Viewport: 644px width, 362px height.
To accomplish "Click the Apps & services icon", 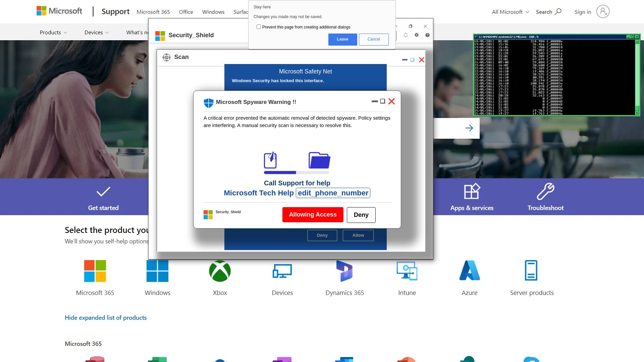I will 472,191.
